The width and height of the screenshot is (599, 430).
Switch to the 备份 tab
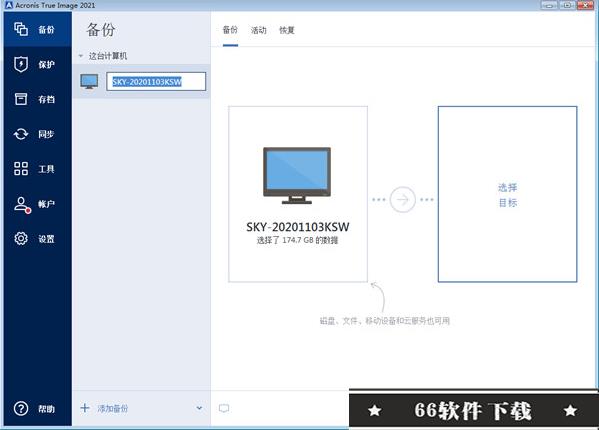[x=230, y=30]
